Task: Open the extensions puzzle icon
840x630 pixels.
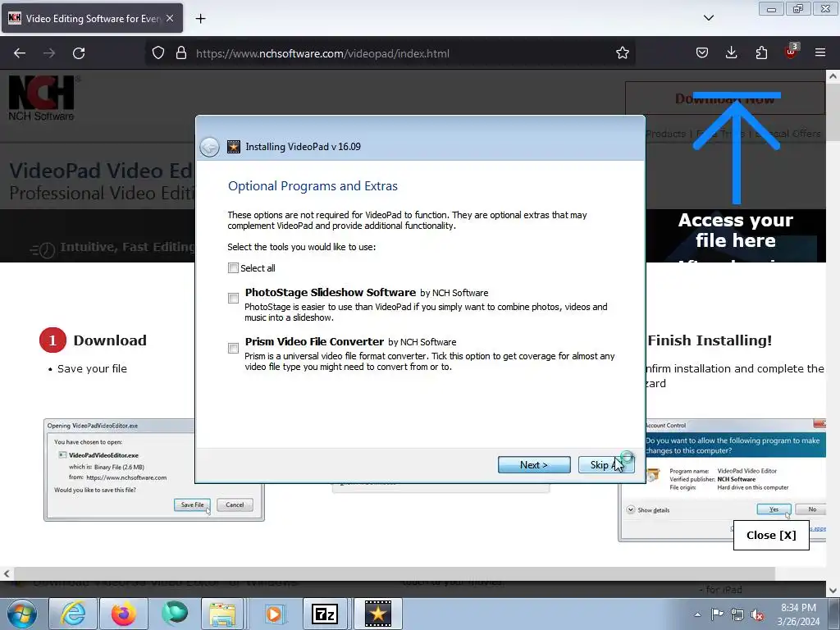Action: pos(761,53)
